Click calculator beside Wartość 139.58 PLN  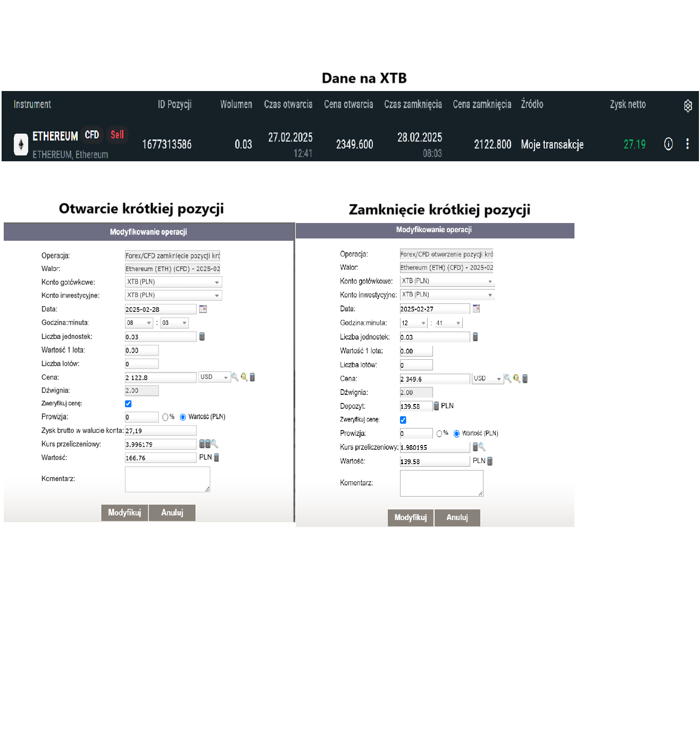(490, 461)
